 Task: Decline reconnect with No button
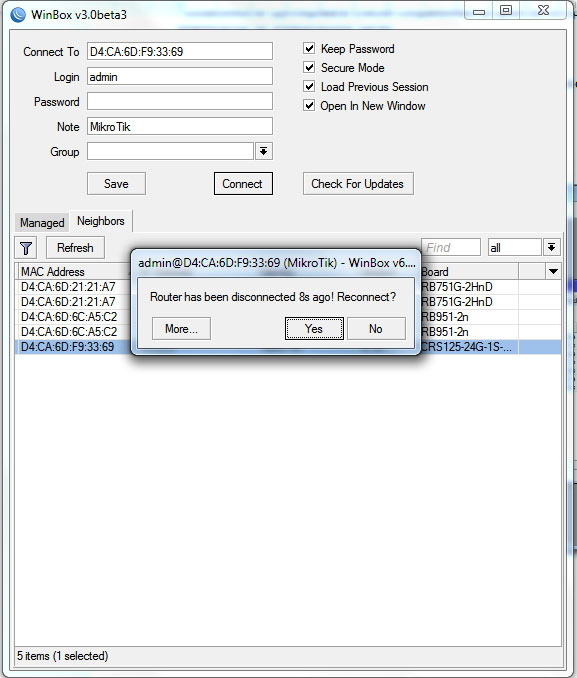(376, 329)
